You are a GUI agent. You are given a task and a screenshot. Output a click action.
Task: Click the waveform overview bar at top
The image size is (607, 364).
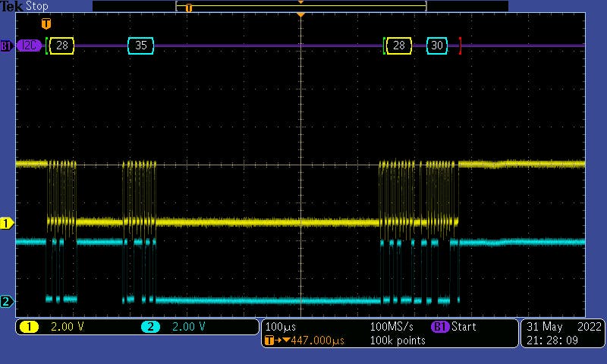[300, 6]
